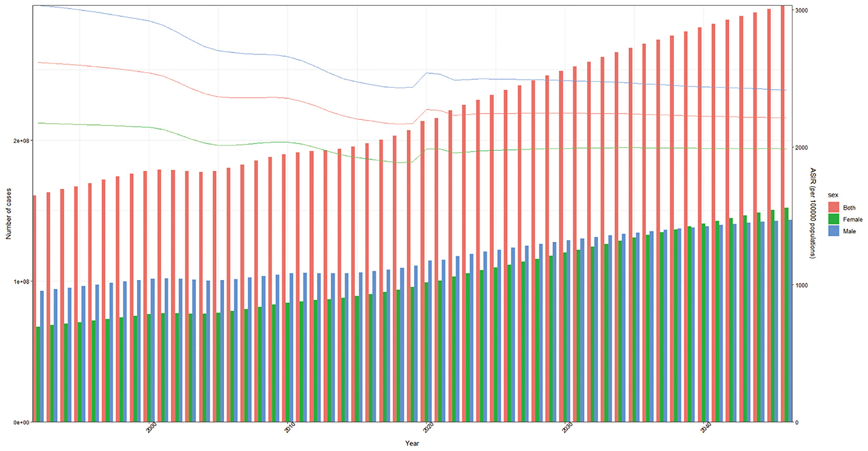Image resolution: width=868 pixels, height=451 pixels.
Task: Click the 2000 label on the Year axis
Action: (152, 429)
